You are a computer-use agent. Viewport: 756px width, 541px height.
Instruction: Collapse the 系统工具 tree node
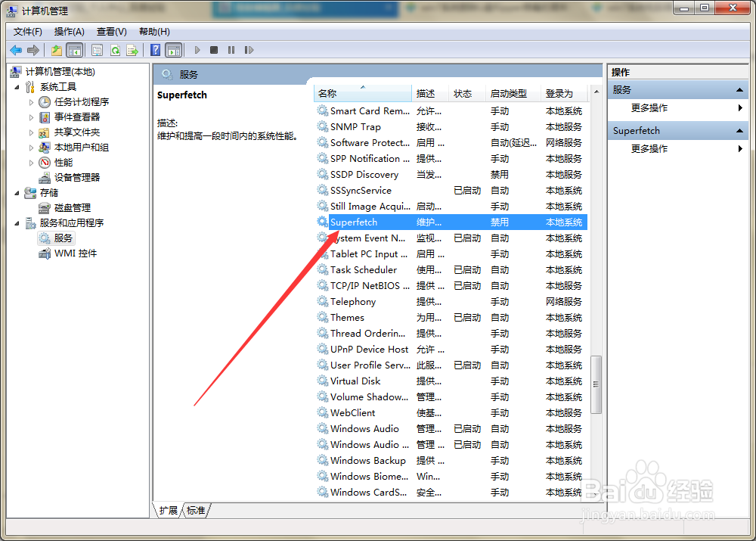click(x=17, y=87)
